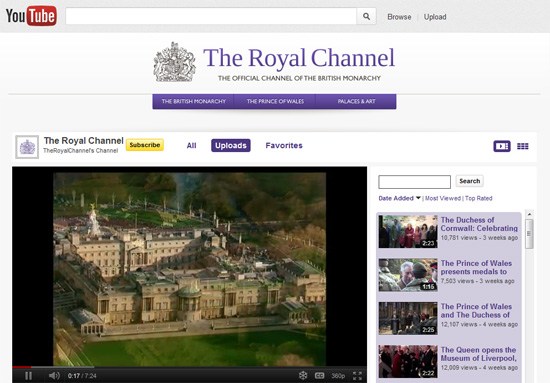Viewport: 550px width, 383px height.
Task: Open the 2:25 Prince and Duchess thumbnail
Action: point(408,318)
